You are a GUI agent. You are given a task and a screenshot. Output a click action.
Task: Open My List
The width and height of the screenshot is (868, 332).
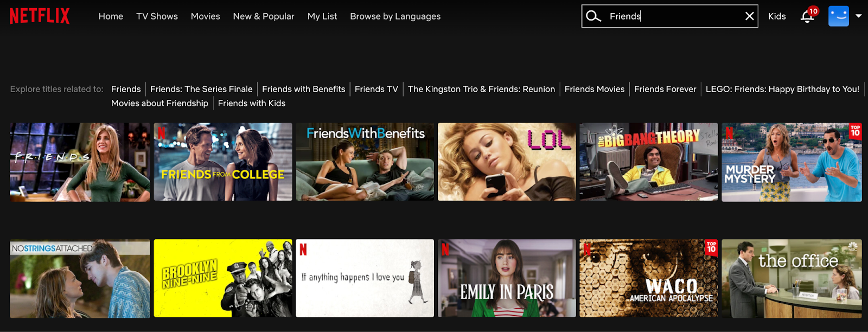322,16
